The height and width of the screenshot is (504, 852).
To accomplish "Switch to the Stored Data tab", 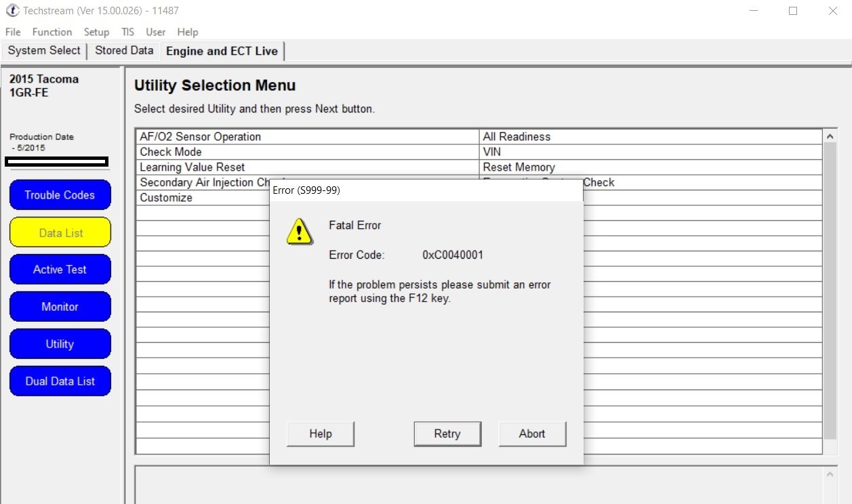I will coord(124,51).
